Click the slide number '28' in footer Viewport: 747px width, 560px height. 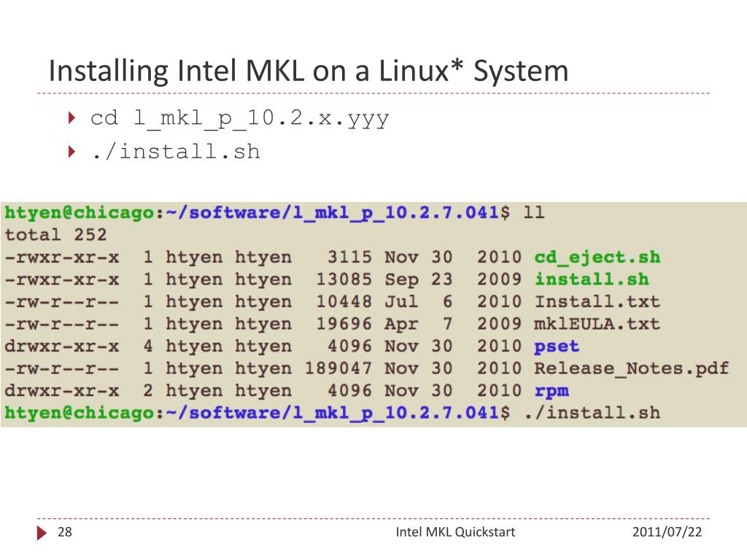(64, 532)
